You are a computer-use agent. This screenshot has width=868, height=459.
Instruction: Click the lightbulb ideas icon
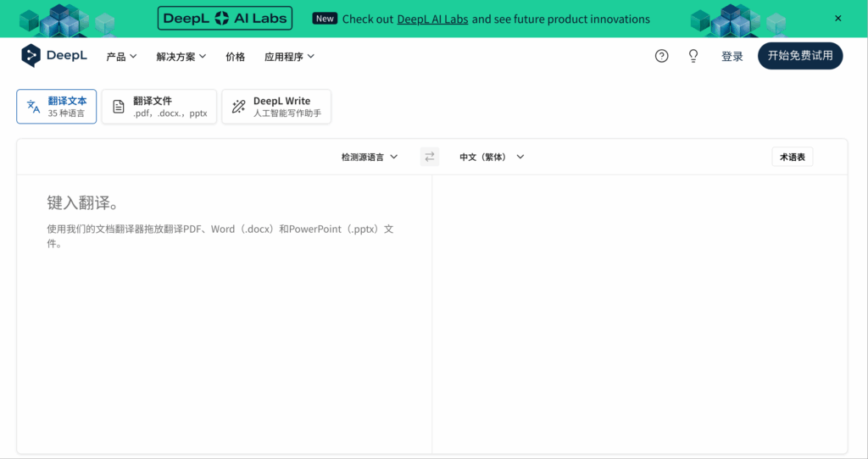point(693,56)
